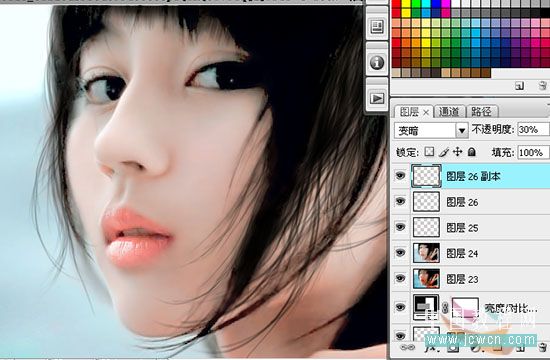The image size is (550, 360).
Task: Open the collapsed panel icon above Info
Action: [x=377, y=27]
